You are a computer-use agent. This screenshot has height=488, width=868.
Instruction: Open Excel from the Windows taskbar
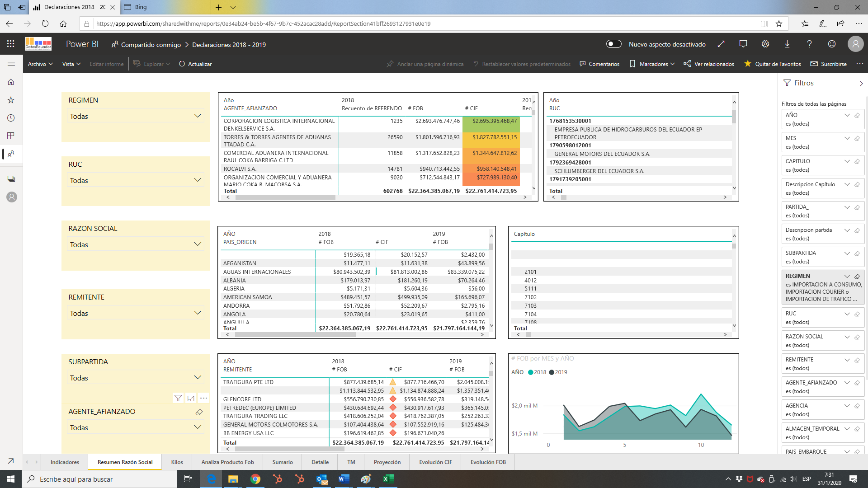click(x=388, y=479)
